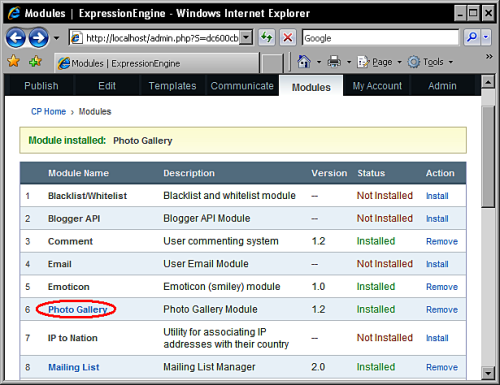The height and width of the screenshot is (385, 500).
Task: Open the Tools menu
Action: tap(430, 62)
